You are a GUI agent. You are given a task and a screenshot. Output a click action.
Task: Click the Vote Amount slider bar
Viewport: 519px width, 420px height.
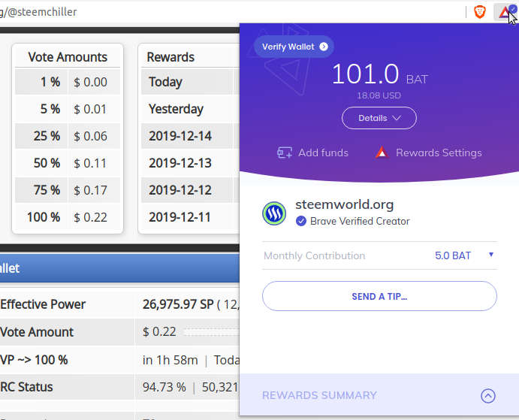[x=211, y=331]
